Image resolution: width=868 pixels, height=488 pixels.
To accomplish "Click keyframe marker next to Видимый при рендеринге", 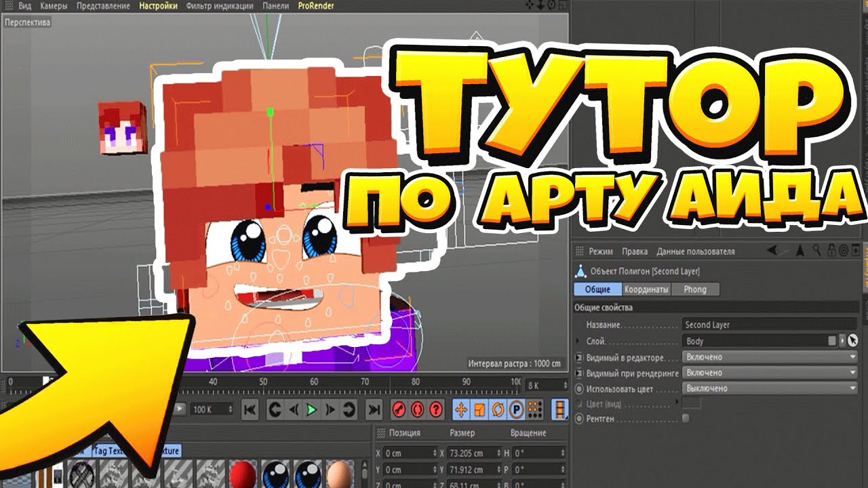I will coord(579,373).
